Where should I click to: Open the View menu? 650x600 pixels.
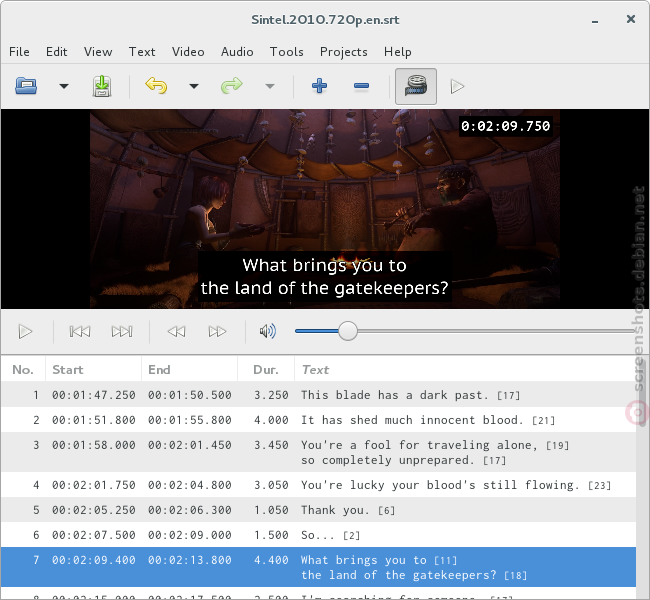click(98, 52)
